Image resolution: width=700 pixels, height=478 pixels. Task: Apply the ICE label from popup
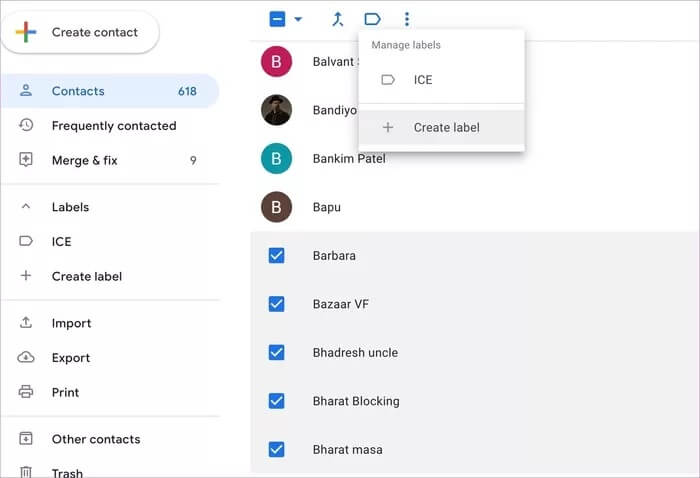pos(442,80)
